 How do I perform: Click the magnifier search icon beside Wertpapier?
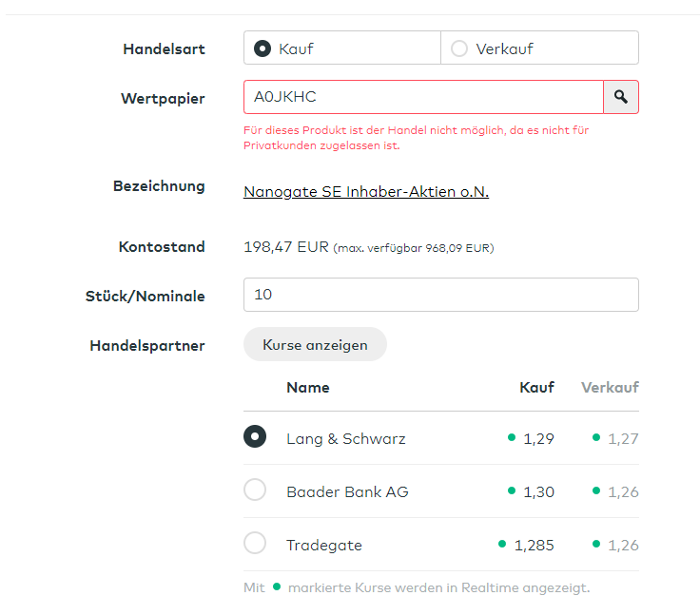(x=621, y=97)
